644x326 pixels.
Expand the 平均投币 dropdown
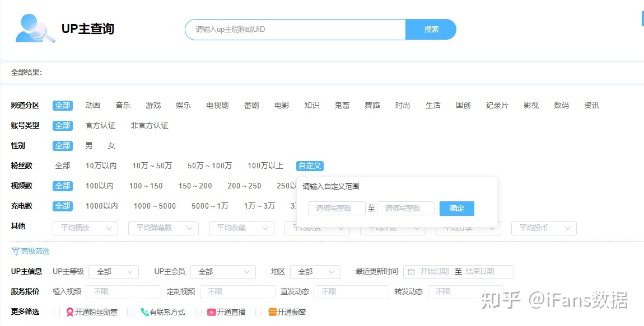click(544, 228)
